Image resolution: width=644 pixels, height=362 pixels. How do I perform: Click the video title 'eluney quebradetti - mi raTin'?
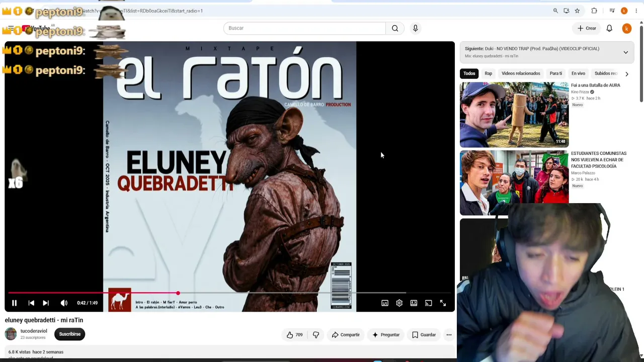[44, 320]
